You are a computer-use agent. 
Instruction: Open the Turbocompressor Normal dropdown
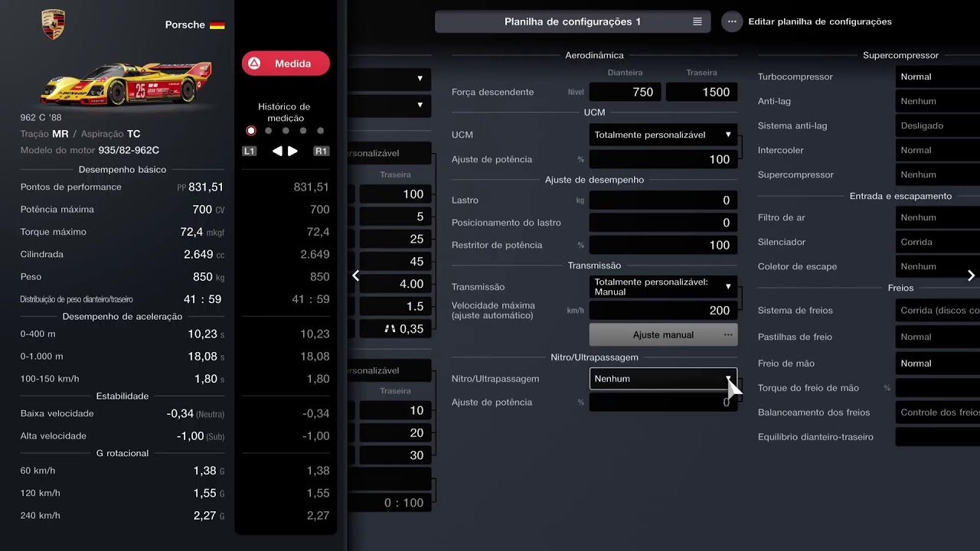937,77
